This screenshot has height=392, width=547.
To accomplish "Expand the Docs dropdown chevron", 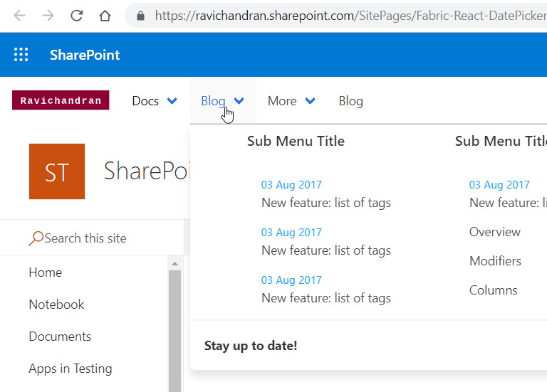I will (172, 101).
